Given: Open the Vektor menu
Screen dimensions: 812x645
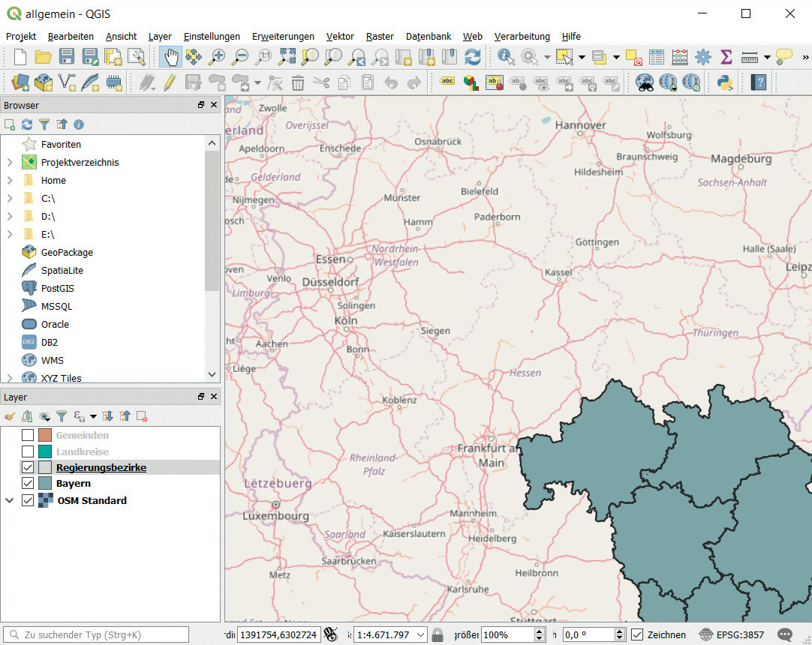Looking at the screenshot, I should click(x=340, y=36).
